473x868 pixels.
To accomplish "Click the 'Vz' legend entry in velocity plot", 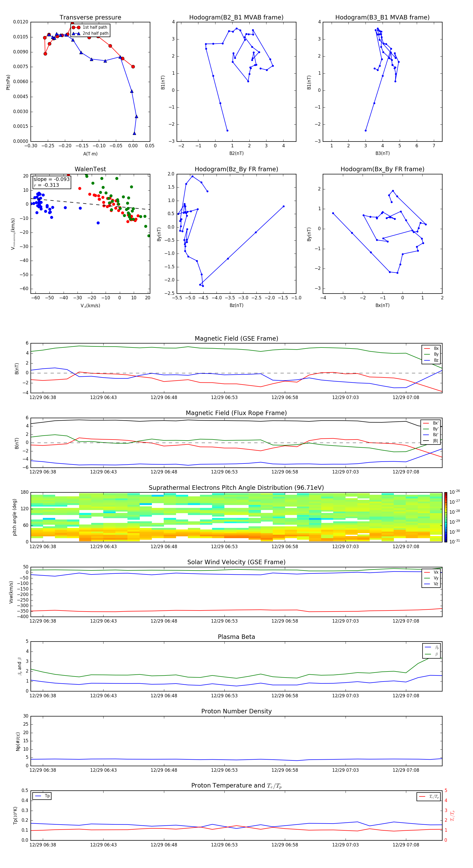I will point(431,584).
